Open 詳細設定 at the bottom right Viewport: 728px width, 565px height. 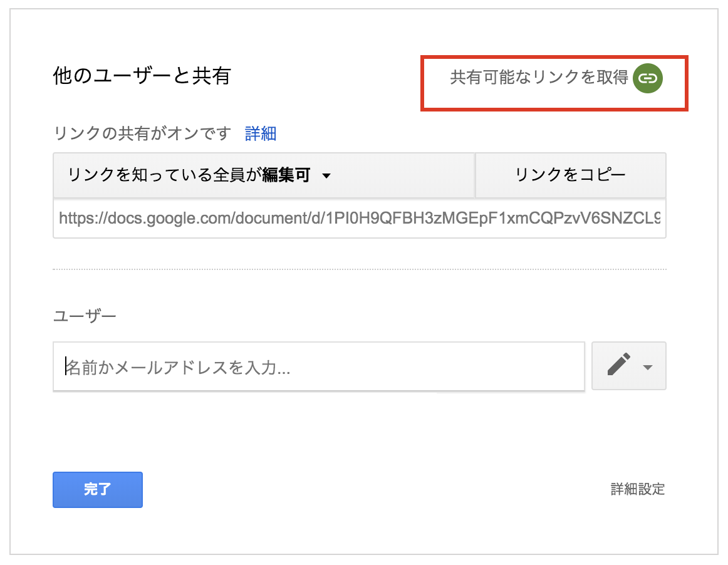(x=637, y=489)
